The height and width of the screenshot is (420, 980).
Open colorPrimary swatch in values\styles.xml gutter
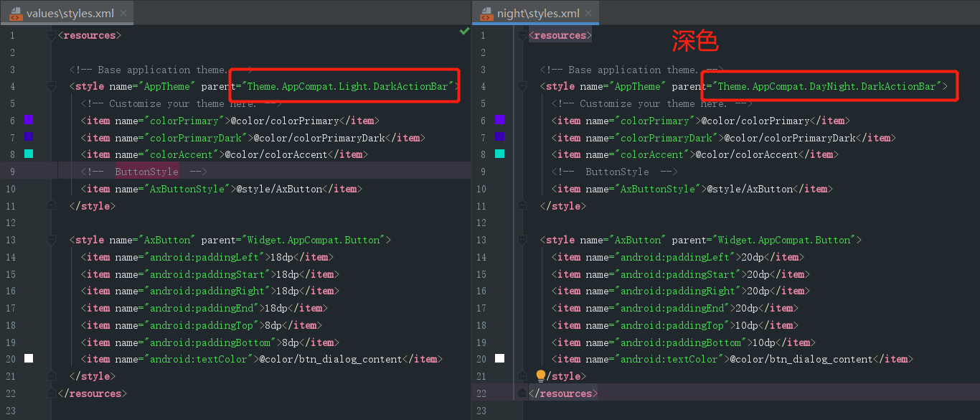point(29,120)
